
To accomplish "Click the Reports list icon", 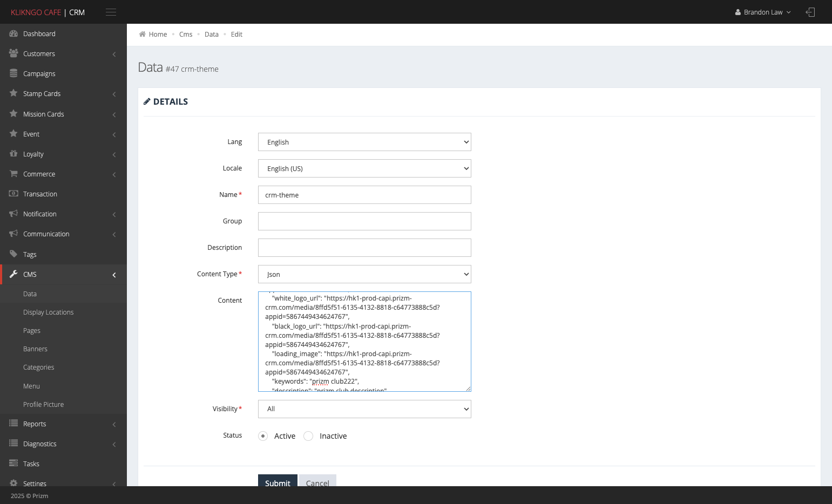I will 13,424.
